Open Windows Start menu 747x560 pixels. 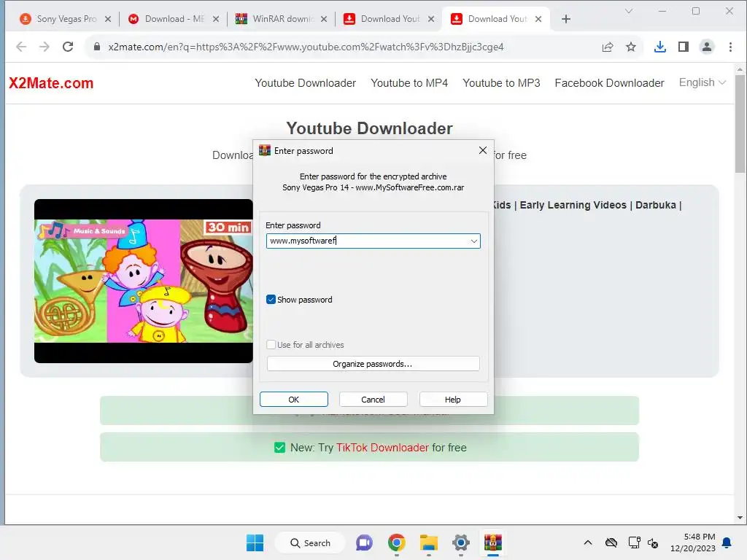255,542
